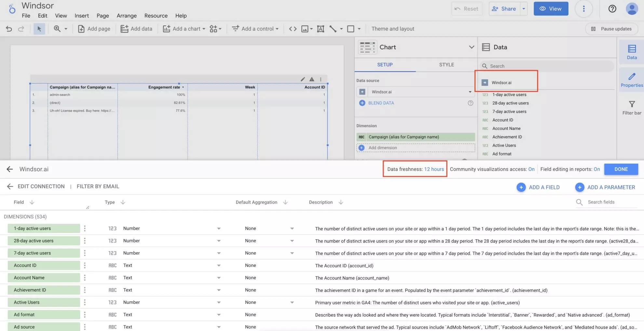The width and height of the screenshot is (644, 331).
Task: Sort by the Type column arrow
Action: (123, 202)
